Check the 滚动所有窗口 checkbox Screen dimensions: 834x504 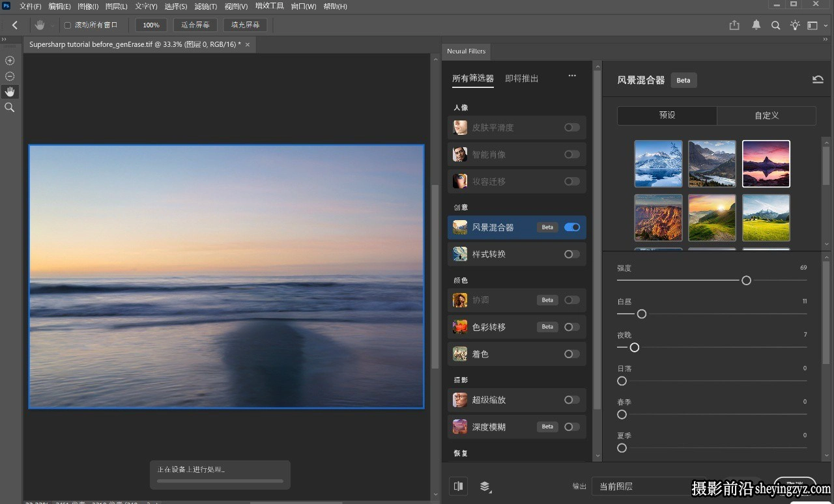[67, 25]
